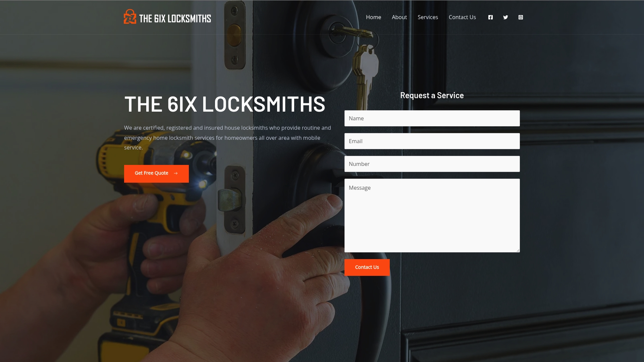Click THE 6IX LOCKSMITHS logo text
644x362 pixels.
pos(175,18)
